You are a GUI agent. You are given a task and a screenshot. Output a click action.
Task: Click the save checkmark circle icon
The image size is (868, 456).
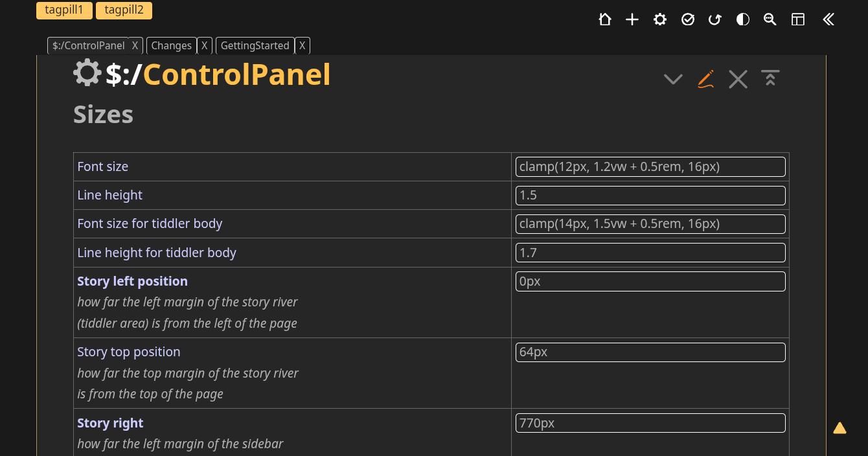[x=688, y=19]
